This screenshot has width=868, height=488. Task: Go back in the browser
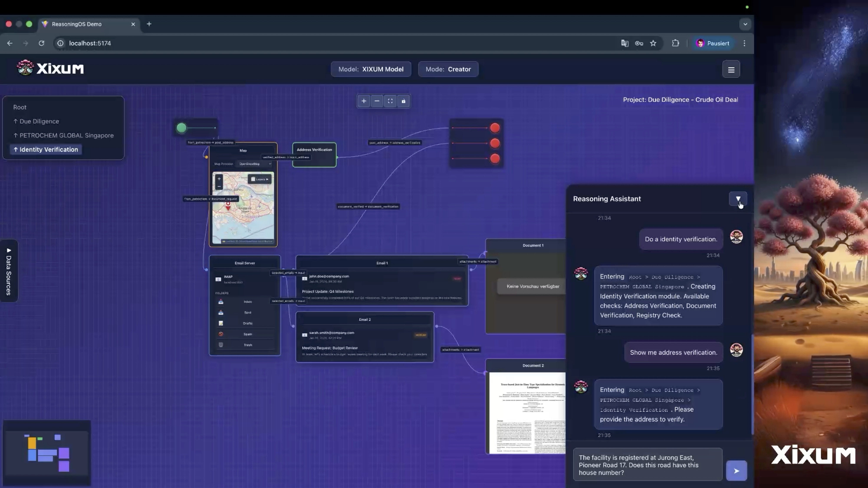coord(10,43)
